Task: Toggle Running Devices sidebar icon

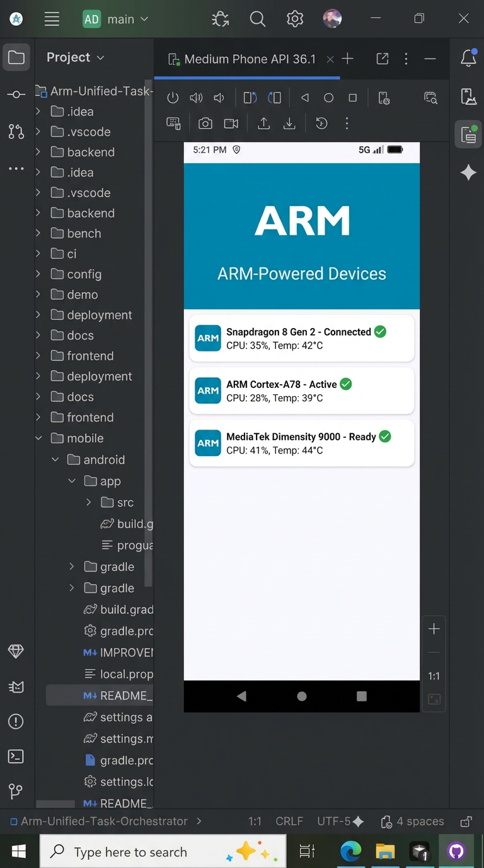Action: (468, 134)
